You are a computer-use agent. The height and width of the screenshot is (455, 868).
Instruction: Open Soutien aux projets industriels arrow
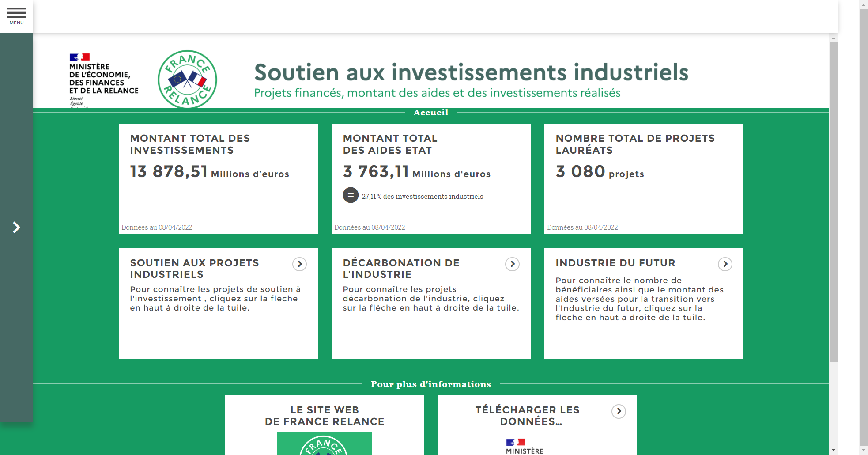click(x=299, y=264)
